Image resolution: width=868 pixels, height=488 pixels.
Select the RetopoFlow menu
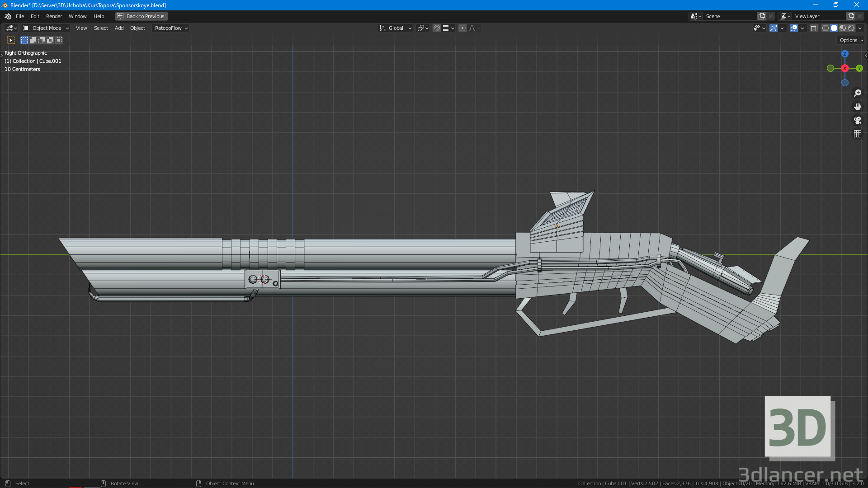click(169, 28)
